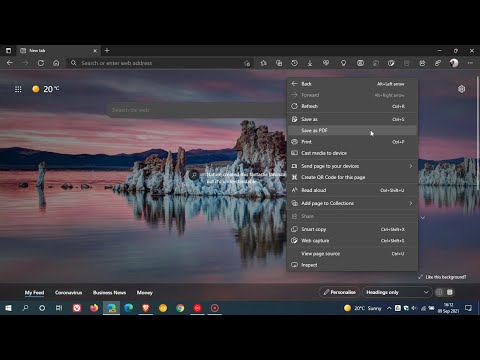This screenshot has height=360, width=480.
Task: Open the History clock icon
Action: point(294,63)
